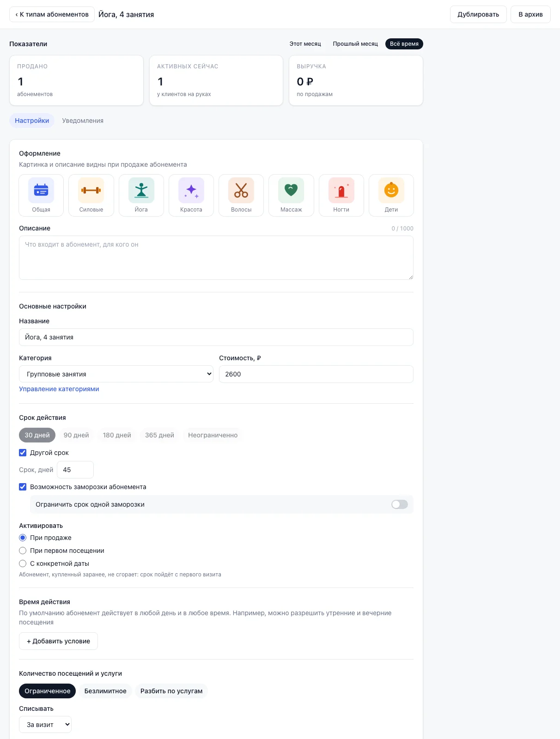The image size is (560, 739).
Task: Choose the Силовые dumbbell icon
Action: coord(91,195)
